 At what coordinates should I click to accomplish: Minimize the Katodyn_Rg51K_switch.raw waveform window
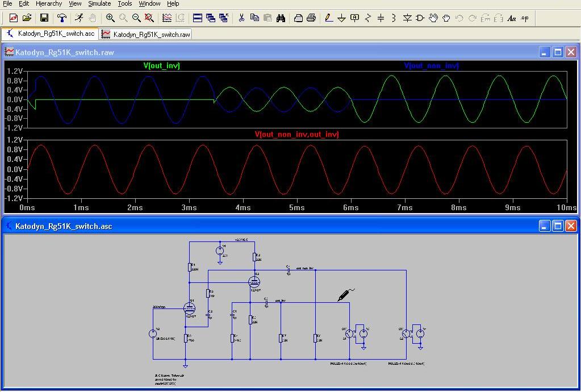pyautogui.click(x=544, y=52)
